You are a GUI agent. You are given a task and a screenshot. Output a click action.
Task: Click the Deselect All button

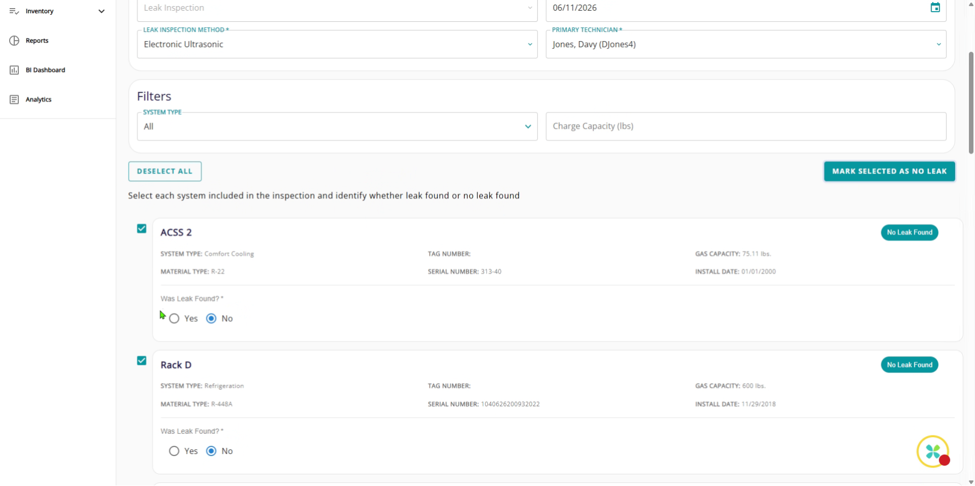165,172
